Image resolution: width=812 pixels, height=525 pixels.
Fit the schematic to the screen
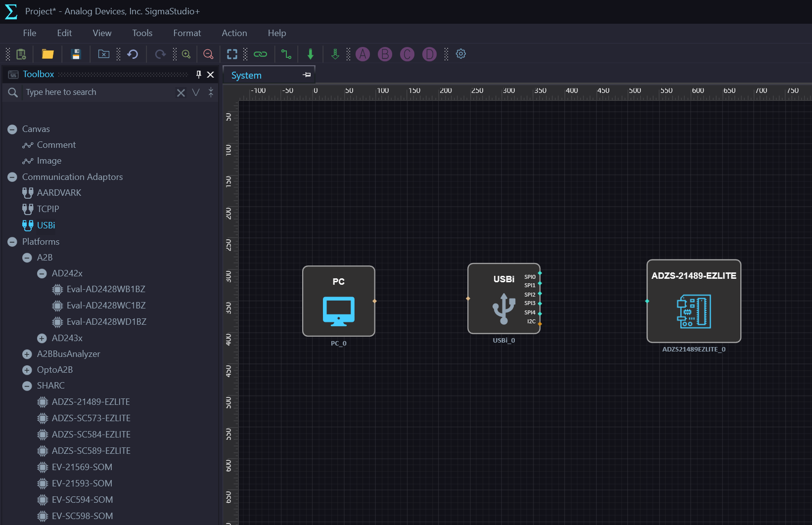pos(232,54)
